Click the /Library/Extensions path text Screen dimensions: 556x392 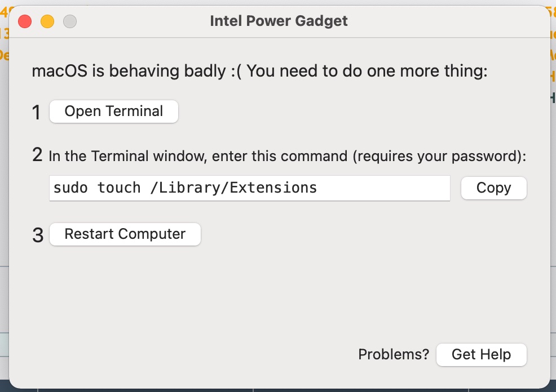click(x=234, y=188)
